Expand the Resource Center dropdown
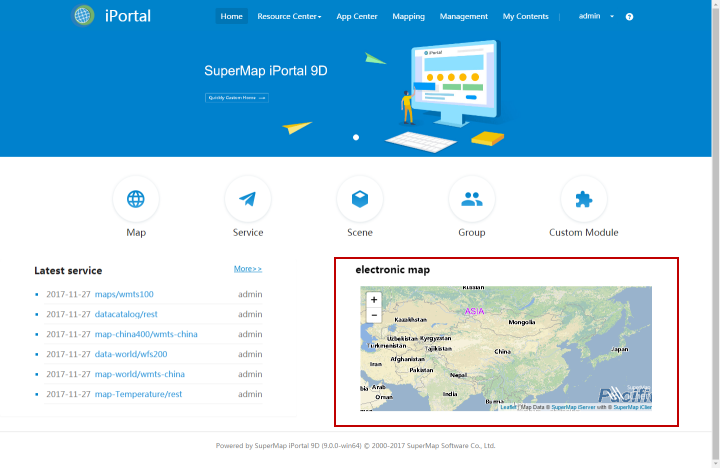Screen dimensions: 720x468 tap(289, 17)
